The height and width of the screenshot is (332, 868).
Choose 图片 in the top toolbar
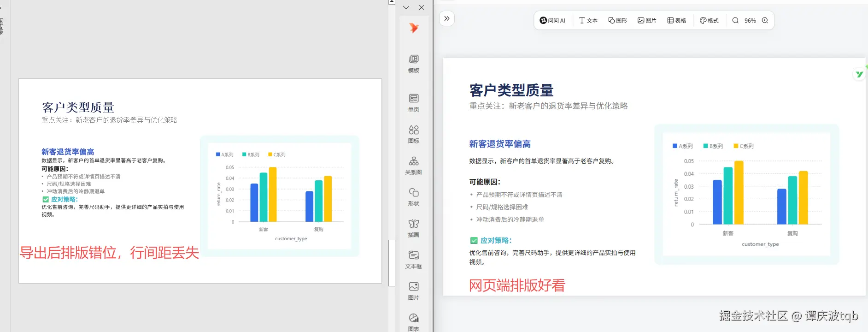pyautogui.click(x=647, y=20)
